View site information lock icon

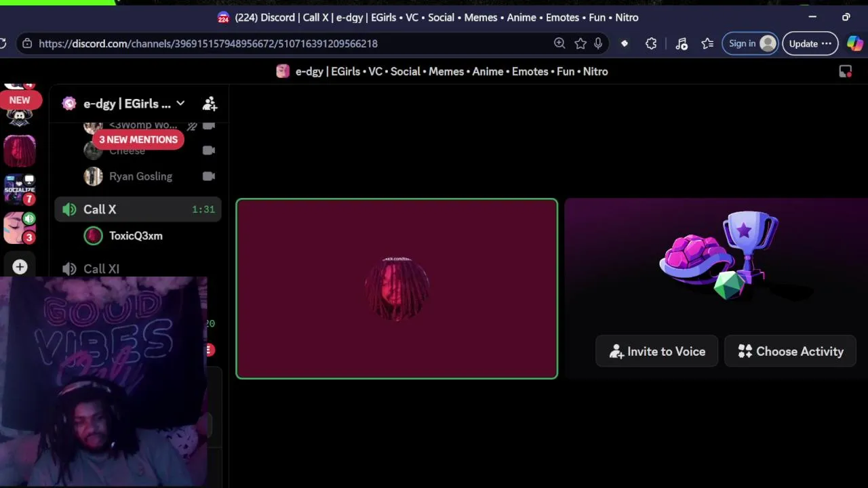tap(27, 43)
